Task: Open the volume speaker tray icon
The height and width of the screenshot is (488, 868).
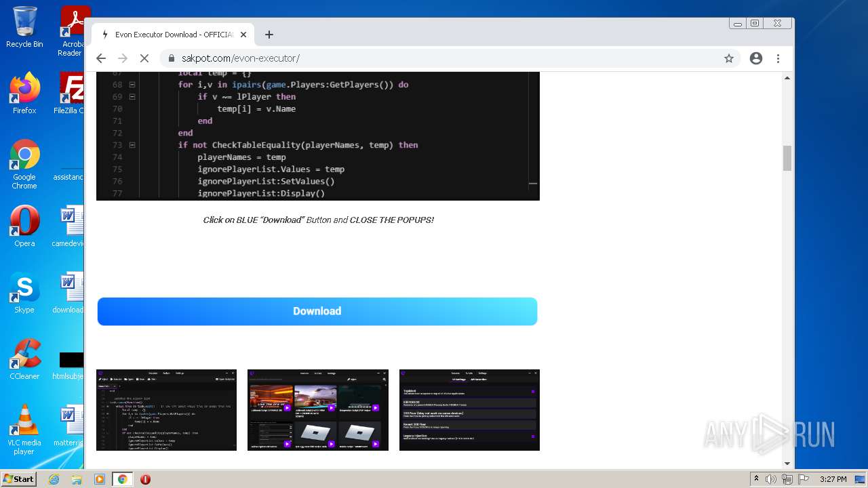Action: point(771,479)
